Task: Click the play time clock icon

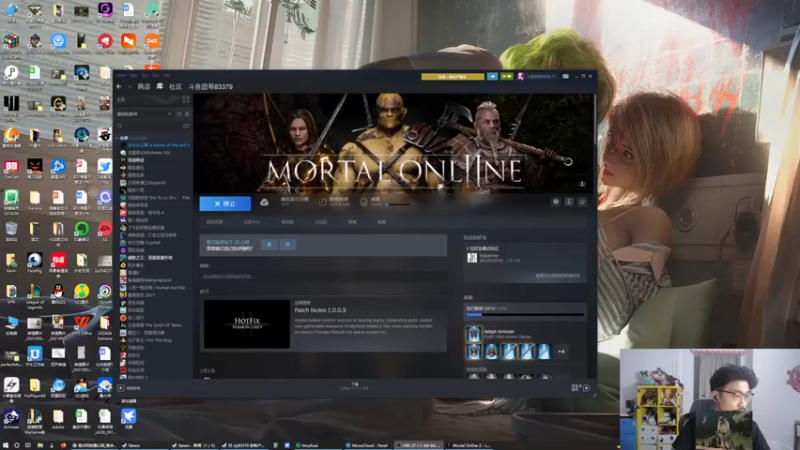Action: tap(322, 202)
